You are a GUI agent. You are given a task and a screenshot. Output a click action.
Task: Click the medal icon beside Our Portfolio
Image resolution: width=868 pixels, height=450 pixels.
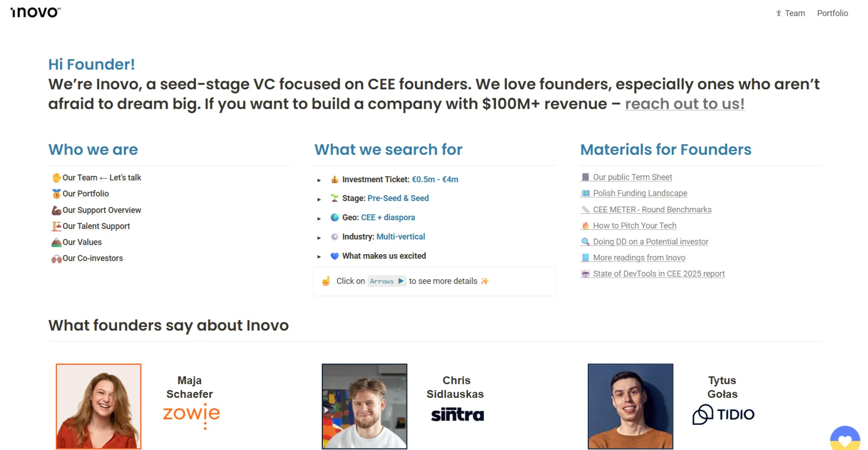coord(56,194)
